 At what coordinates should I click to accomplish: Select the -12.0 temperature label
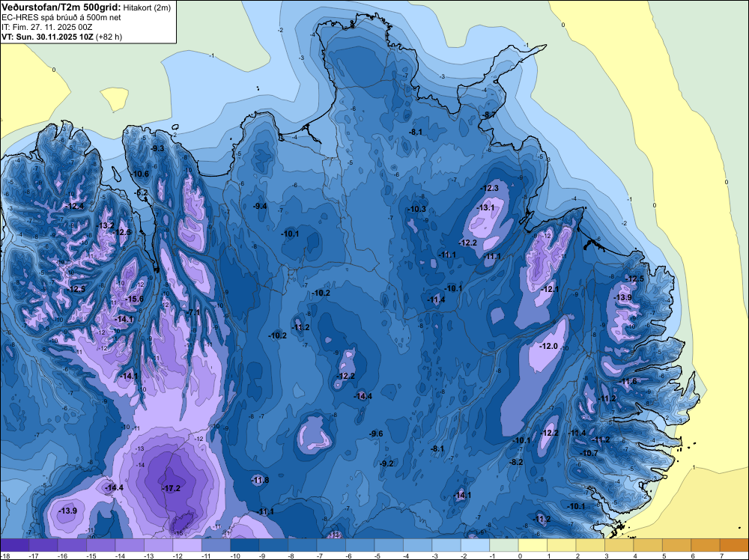pyautogui.click(x=548, y=346)
